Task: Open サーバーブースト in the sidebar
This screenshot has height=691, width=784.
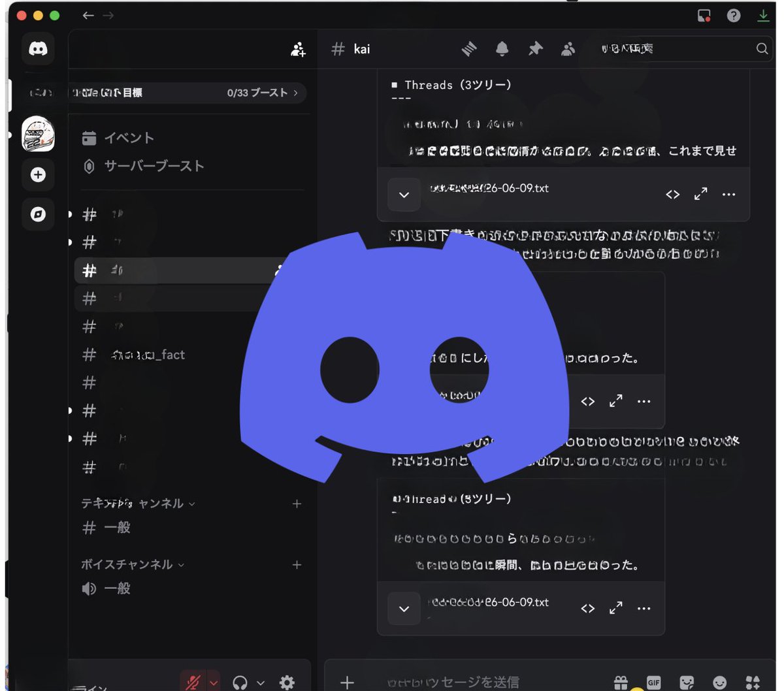Action: tap(144, 166)
